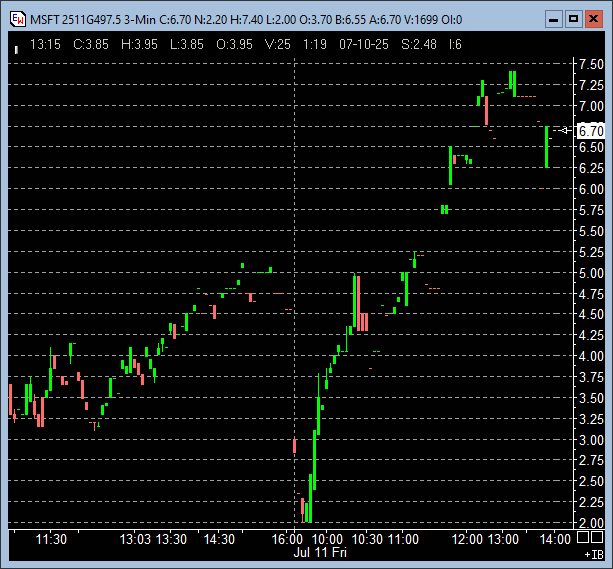Image resolution: width=613 pixels, height=569 pixels.
Task: Click the I:6 value in data bar
Action: point(455,44)
